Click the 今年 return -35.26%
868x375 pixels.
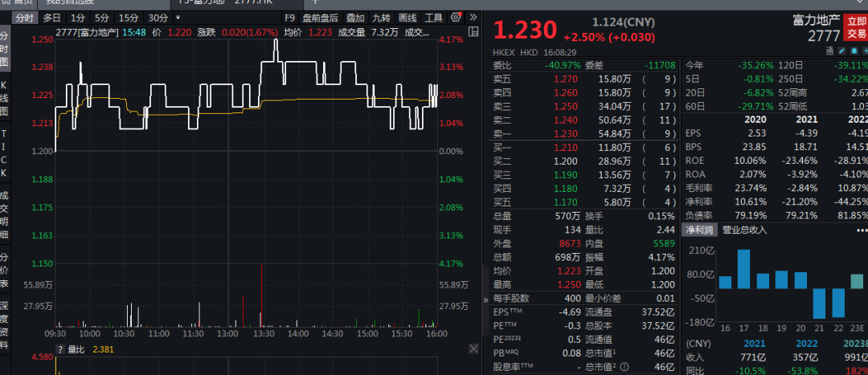[755, 65]
